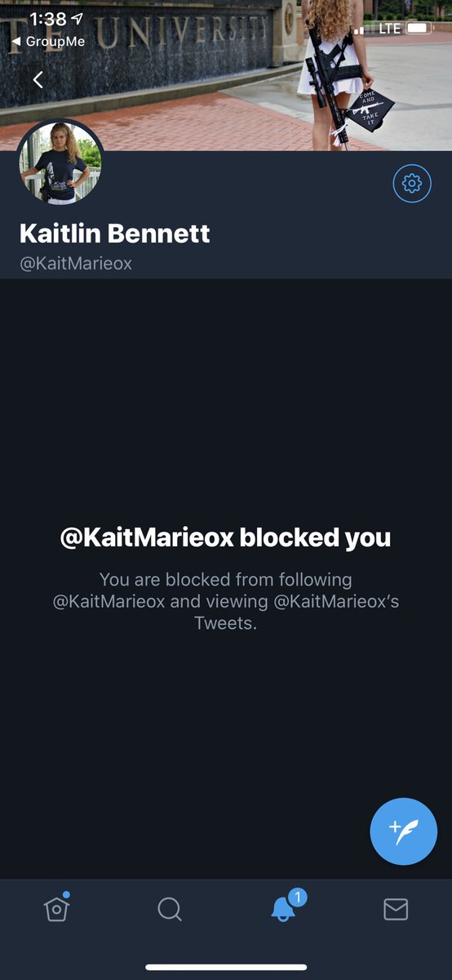Screen dimensions: 452x980
Task: Tap the '@KaitMarieox blocked you' heading
Action: 226,537
